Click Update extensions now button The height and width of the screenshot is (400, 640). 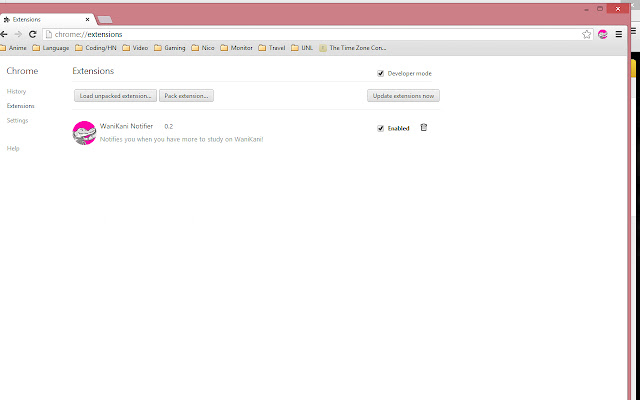coord(403,96)
